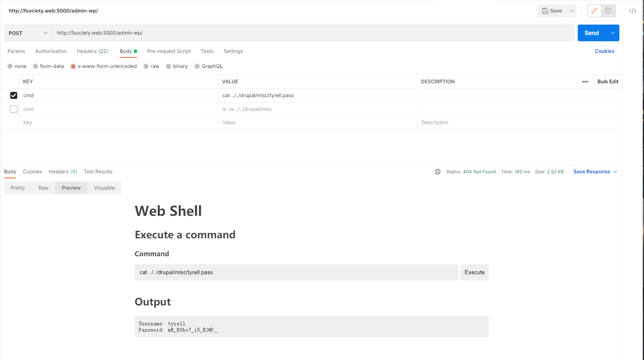Open the code snippet panel icon

pyautogui.click(x=633, y=11)
